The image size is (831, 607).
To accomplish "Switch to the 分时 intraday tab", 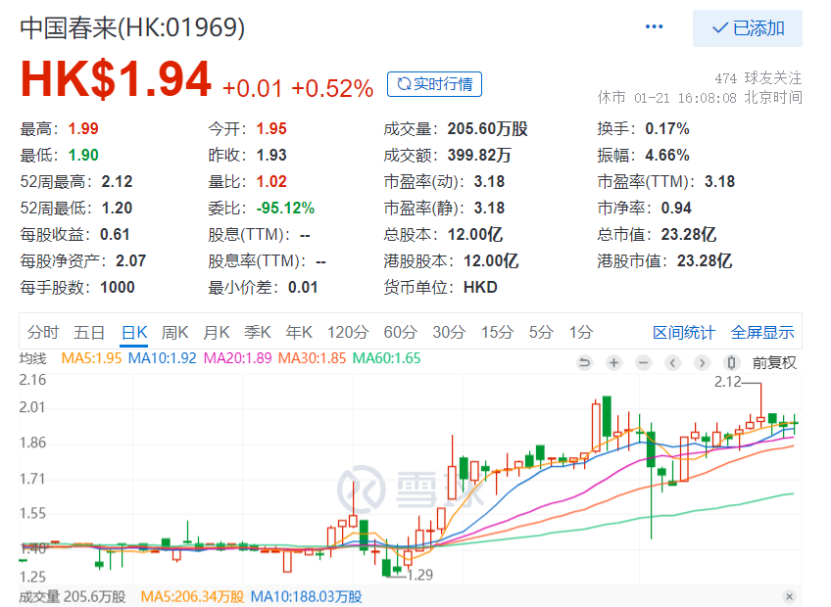I will 43,332.
